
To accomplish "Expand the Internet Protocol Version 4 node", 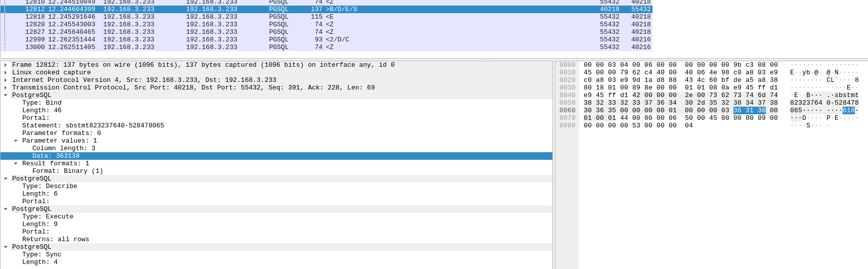I will 5,80.
